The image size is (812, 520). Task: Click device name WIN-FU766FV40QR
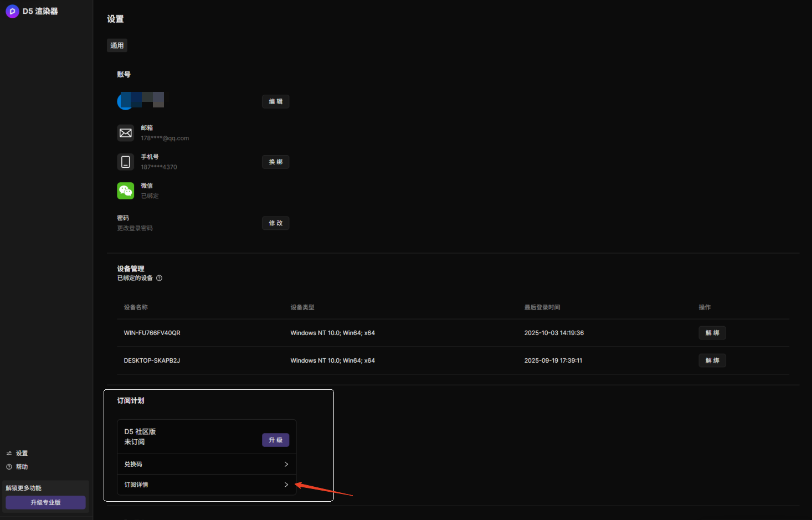152,333
